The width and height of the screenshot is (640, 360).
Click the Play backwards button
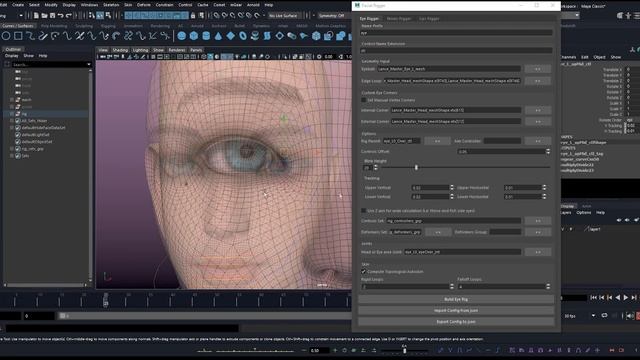coord(618,298)
